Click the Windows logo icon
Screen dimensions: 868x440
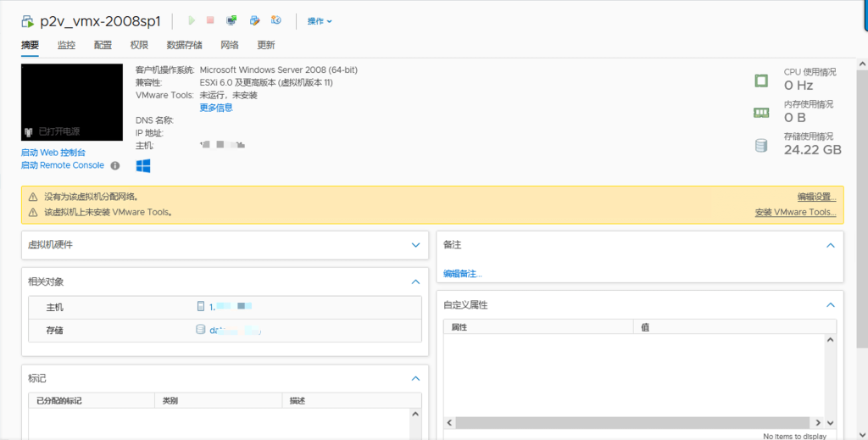[143, 166]
